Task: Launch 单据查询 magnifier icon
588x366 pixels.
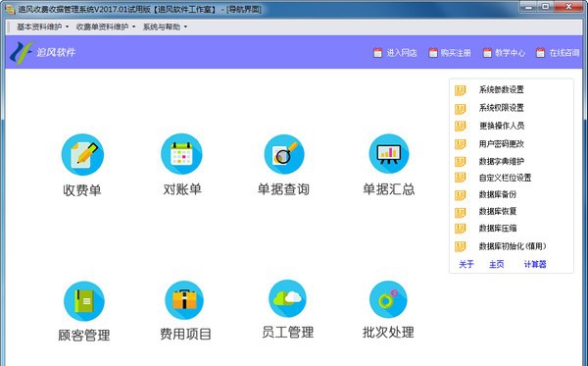Action: pyautogui.click(x=284, y=154)
